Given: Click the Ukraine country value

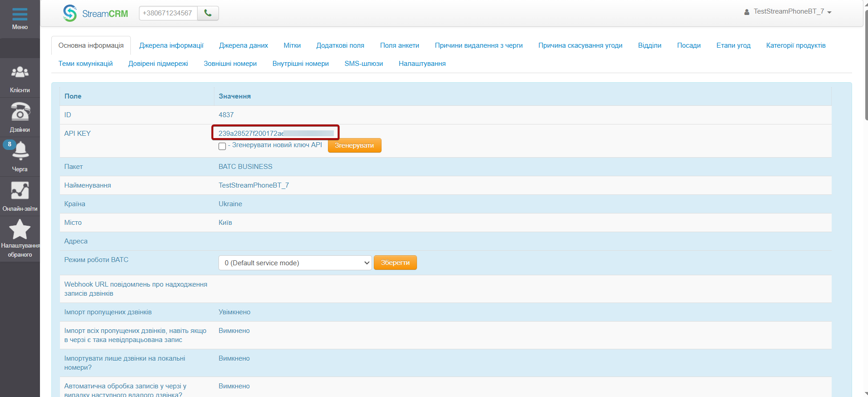Looking at the screenshot, I should tap(230, 204).
